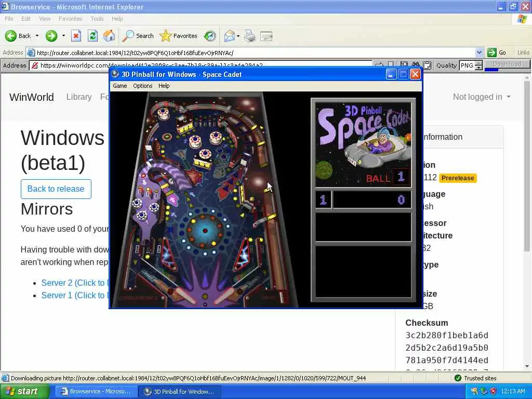Open the IE File menu
532x399 pixels.
(9, 19)
